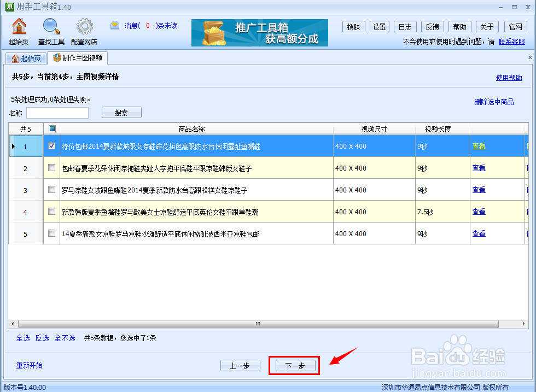Click the 反馈 feedback button

[433, 27]
